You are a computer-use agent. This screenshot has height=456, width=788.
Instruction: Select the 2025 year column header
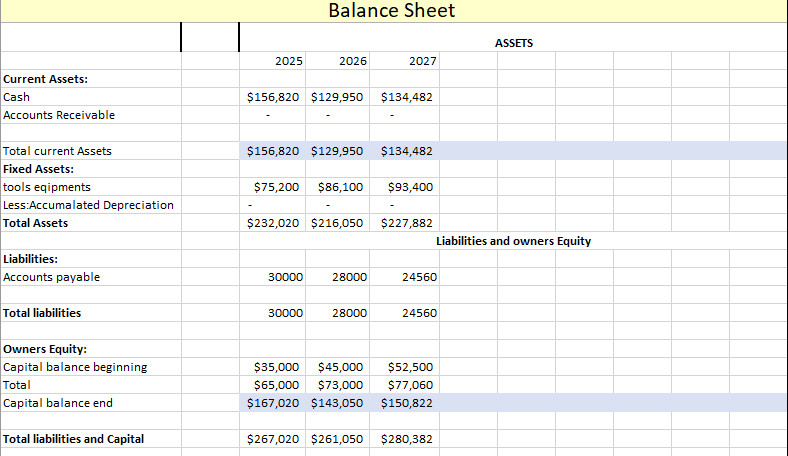tap(289, 62)
